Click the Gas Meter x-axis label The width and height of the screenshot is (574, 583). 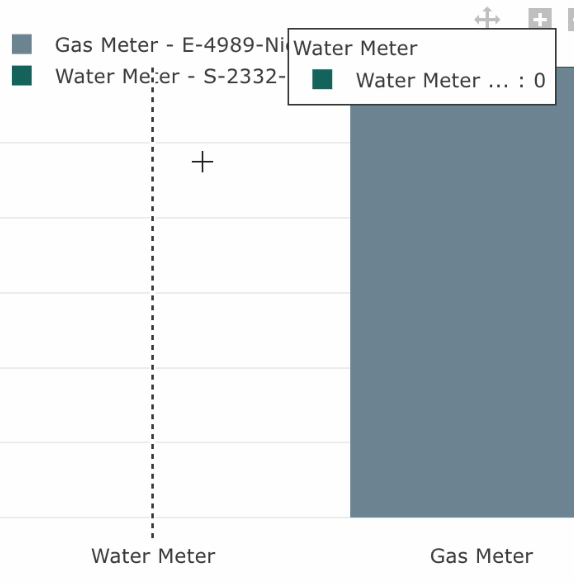(x=481, y=556)
